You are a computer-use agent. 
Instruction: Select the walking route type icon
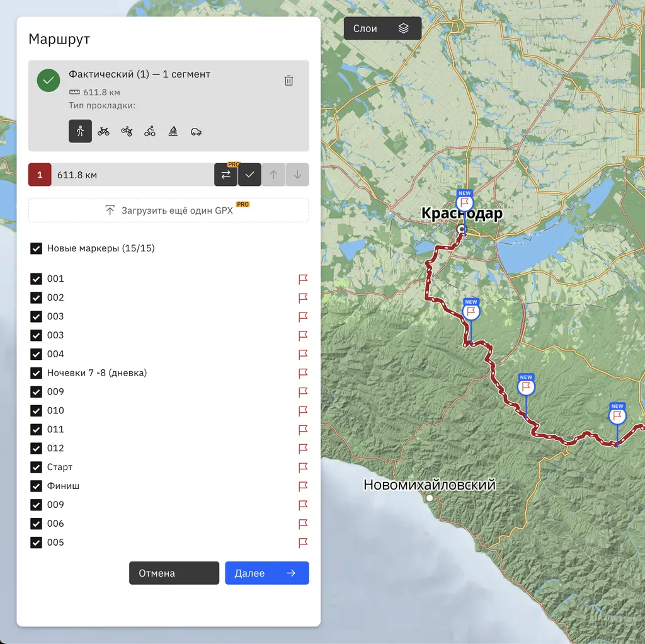(80, 131)
